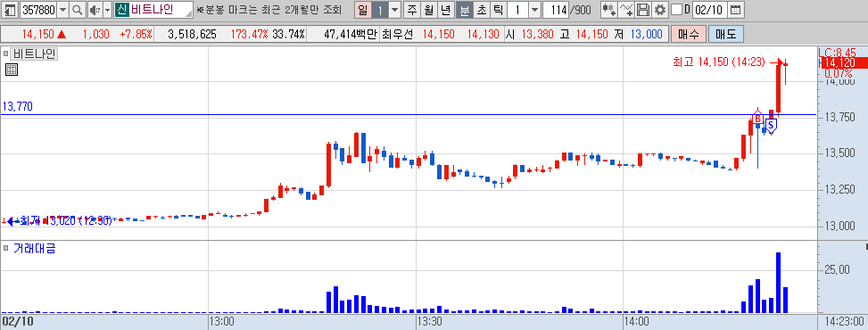868x330 pixels.
Task: Open the minute interval dropdown arrow
Action: pos(534,10)
